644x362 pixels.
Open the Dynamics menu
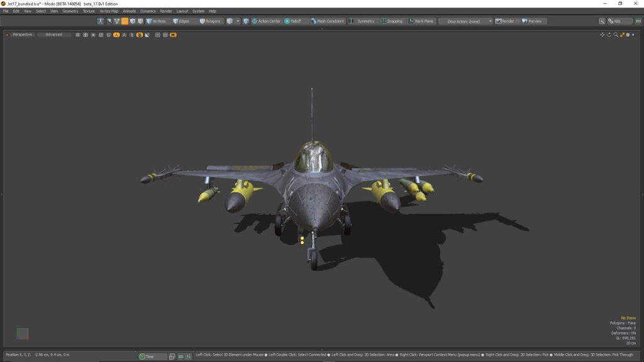click(x=148, y=11)
